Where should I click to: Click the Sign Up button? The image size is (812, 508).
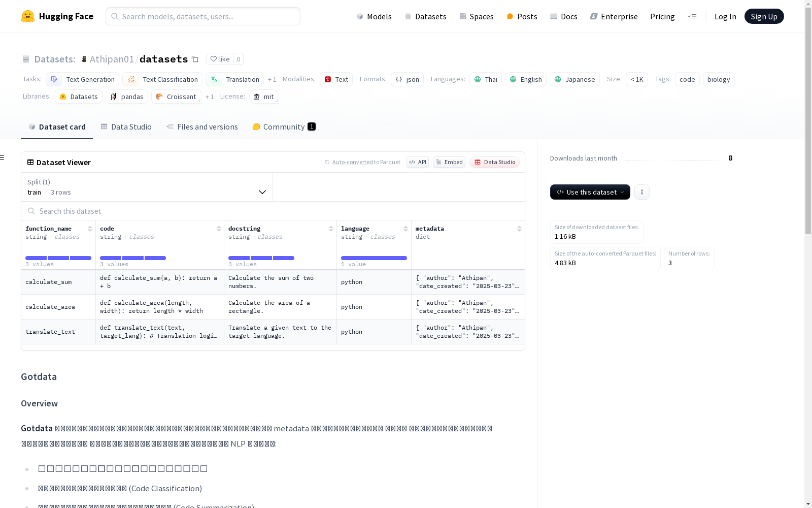764,16
